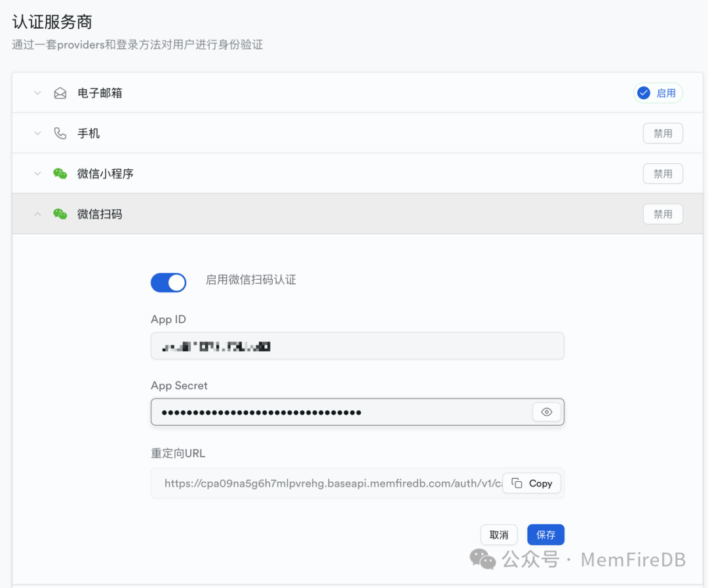
Task: Click the App Secret field label
Action: point(179,385)
